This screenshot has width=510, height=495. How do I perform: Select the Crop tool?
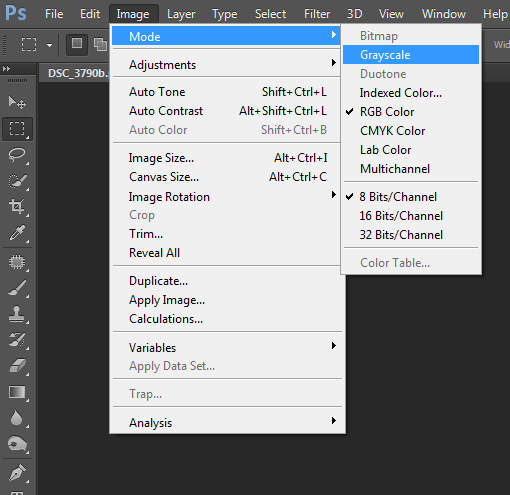tap(17, 206)
